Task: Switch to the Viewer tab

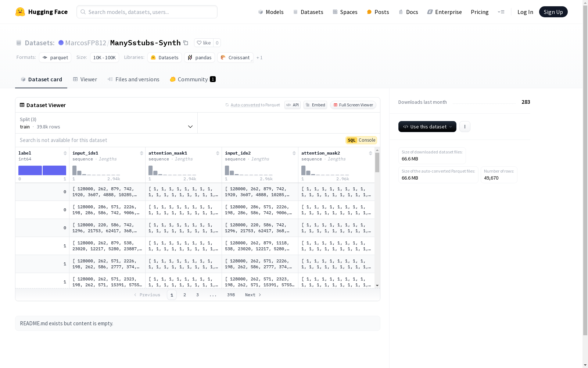Action: coord(85,79)
